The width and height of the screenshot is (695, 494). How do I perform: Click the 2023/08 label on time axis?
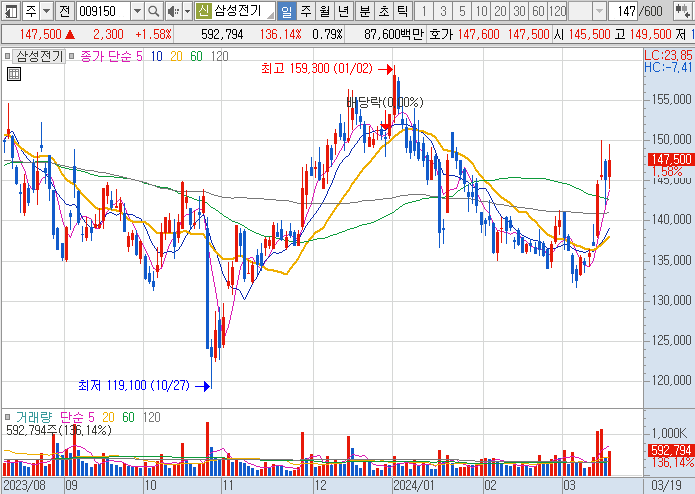click(24, 485)
